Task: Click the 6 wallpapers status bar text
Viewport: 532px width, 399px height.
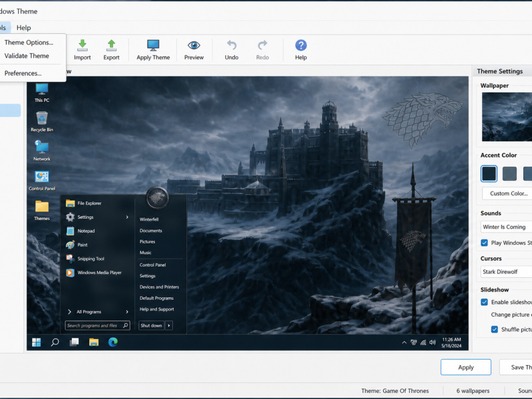Action: [x=473, y=391]
